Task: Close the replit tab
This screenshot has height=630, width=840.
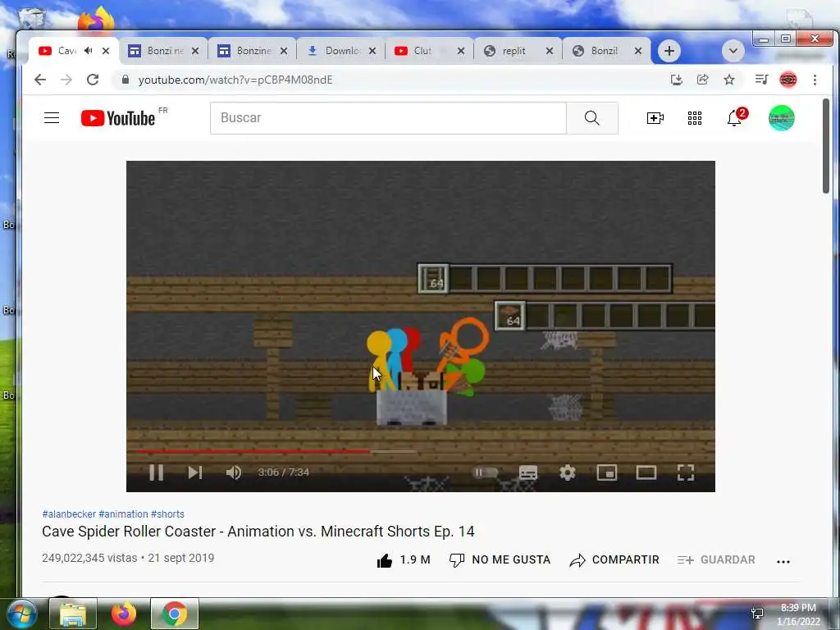Action: point(550,51)
